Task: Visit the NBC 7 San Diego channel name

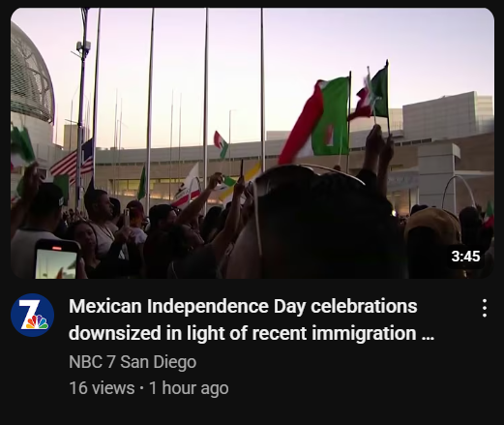Action: tap(133, 362)
